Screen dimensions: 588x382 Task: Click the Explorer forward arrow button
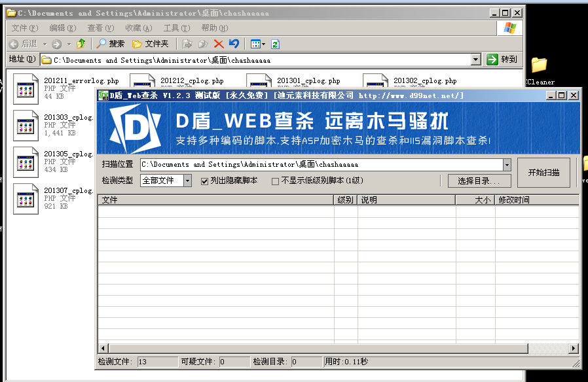tap(56, 44)
